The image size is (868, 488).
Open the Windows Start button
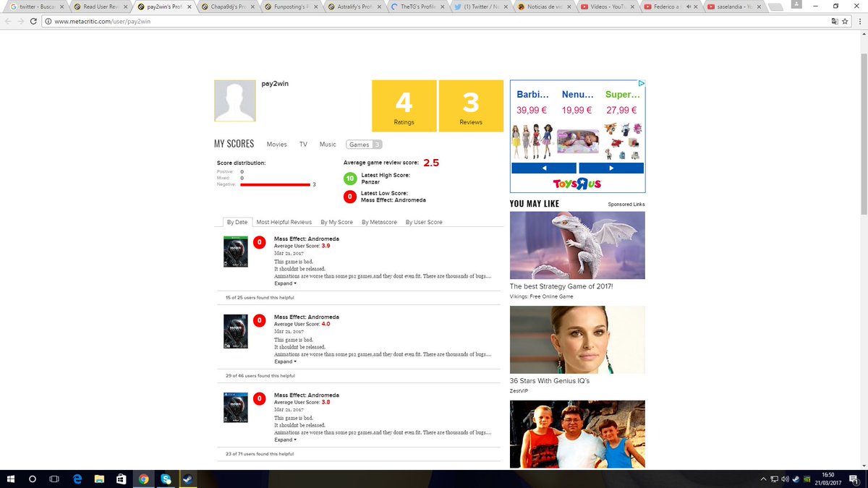12,479
